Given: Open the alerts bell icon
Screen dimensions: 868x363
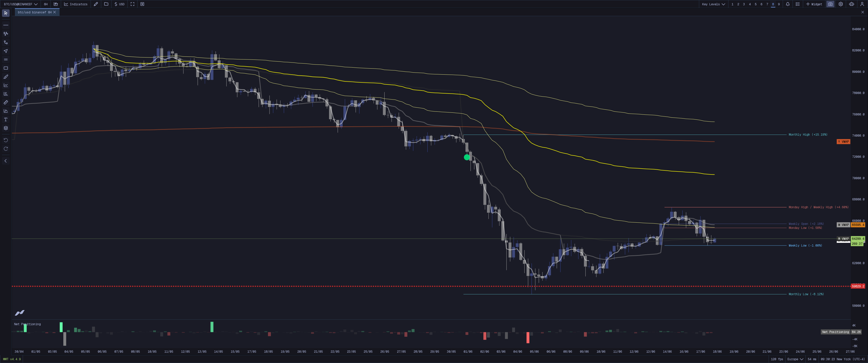Looking at the screenshot, I should point(788,4).
